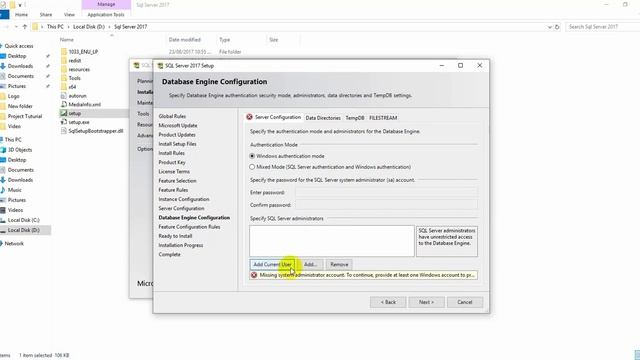This screenshot has height=360, width=640.
Task: Select Product Updates setup step
Action: (177, 135)
